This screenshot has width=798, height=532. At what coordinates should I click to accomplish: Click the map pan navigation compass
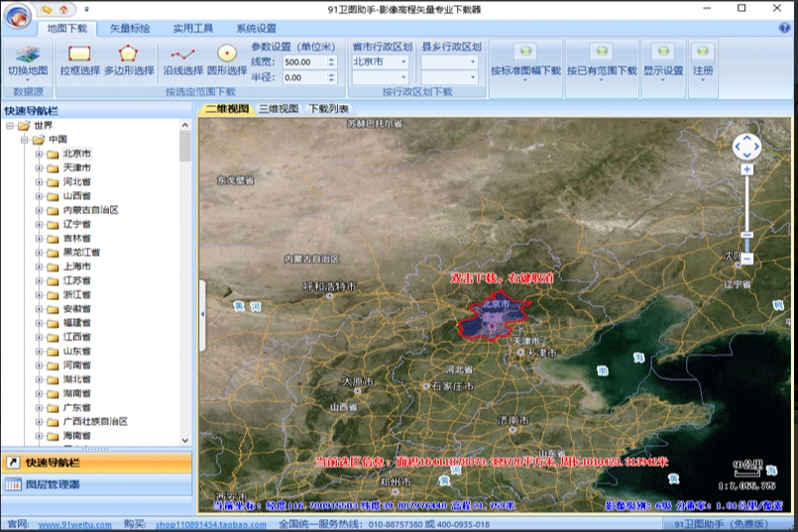coord(746,148)
